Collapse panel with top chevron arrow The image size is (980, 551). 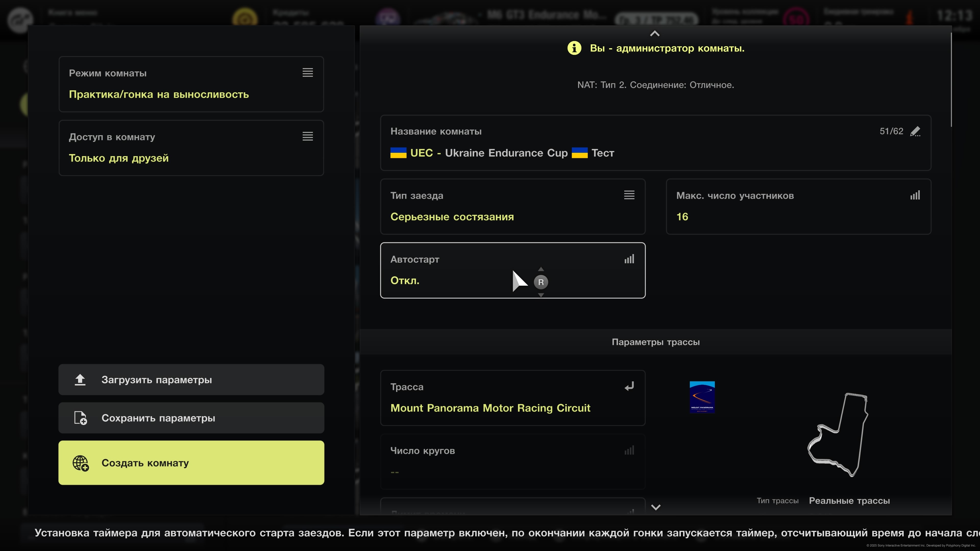pos(654,33)
